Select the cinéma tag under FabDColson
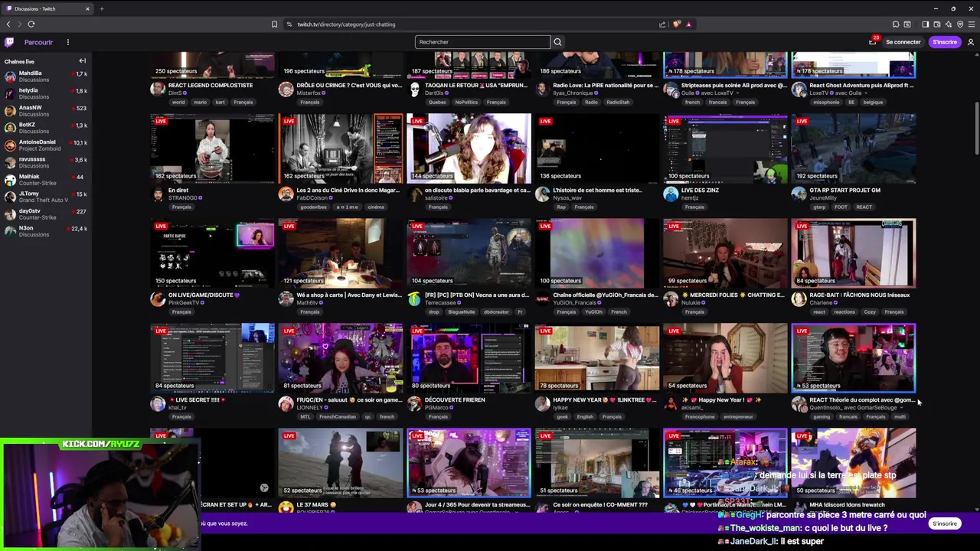 tap(376, 207)
